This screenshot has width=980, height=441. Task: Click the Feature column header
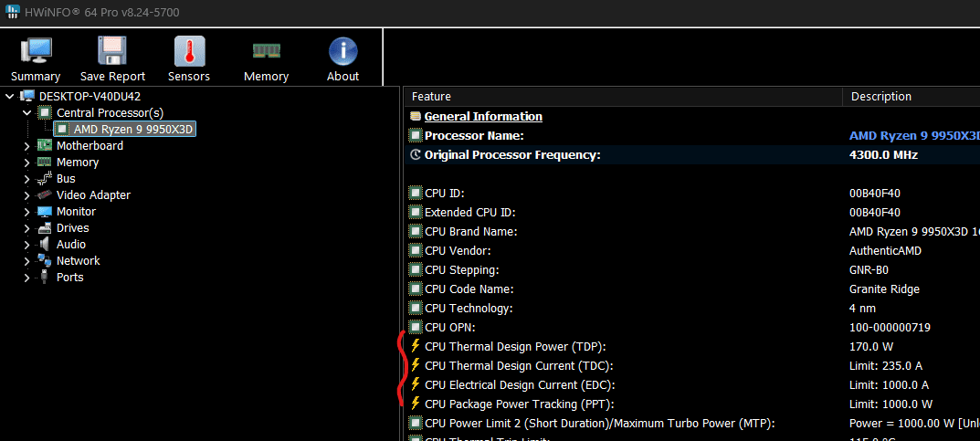pyautogui.click(x=623, y=96)
